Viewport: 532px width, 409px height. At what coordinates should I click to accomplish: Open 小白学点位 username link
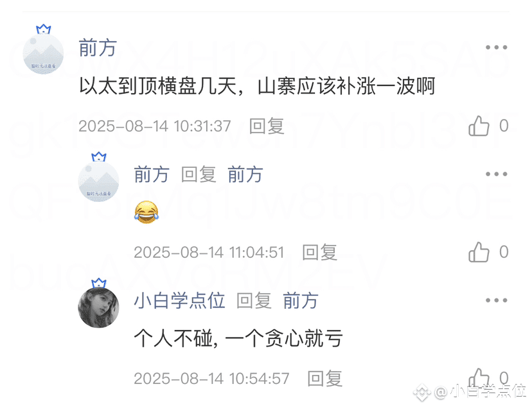[179, 300]
